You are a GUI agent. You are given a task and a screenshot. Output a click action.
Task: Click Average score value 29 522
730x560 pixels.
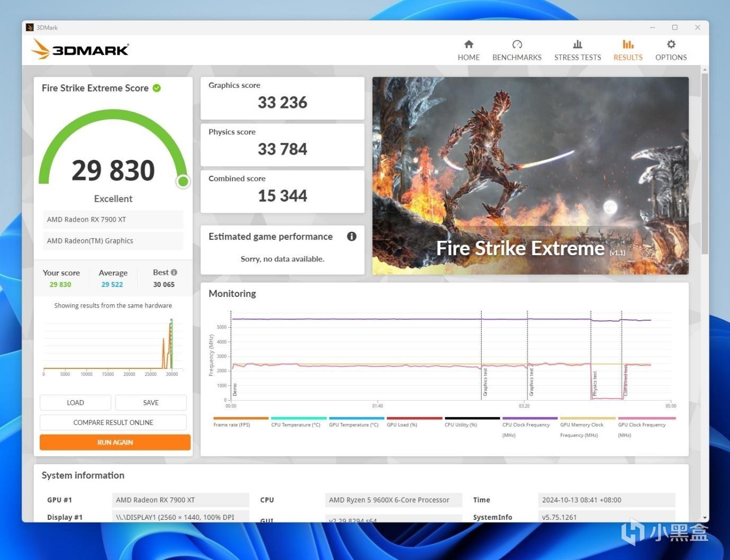(112, 284)
